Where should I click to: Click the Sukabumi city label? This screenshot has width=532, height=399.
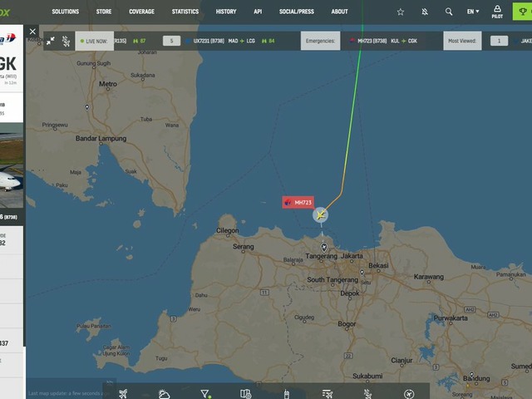pyautogui.click(x=367, y=376)
